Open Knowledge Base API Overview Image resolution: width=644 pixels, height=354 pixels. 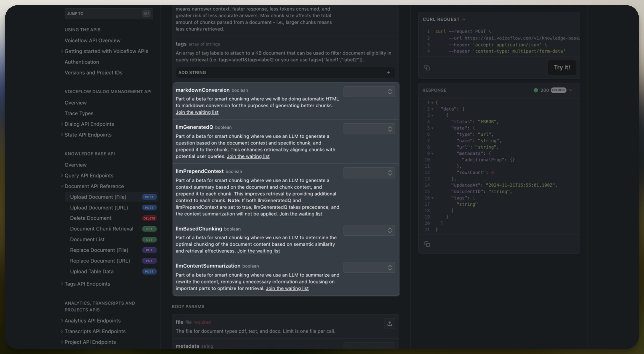click(x=76, y=165)
